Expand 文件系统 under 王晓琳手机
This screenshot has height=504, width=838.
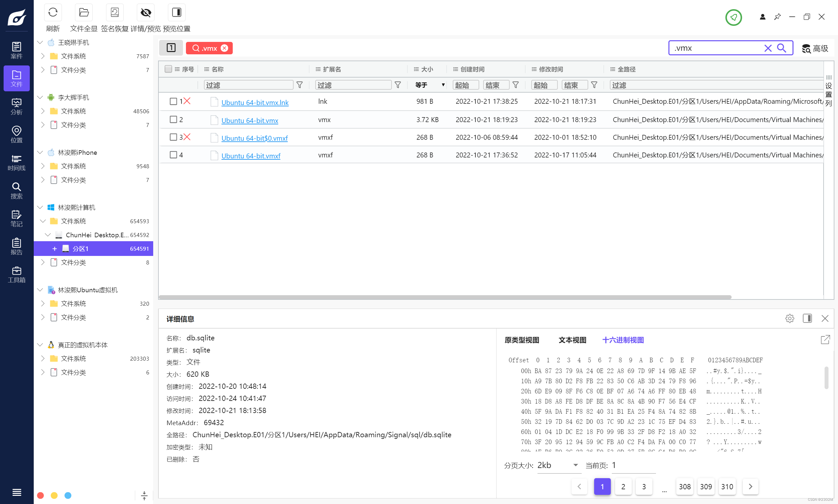[x=43, y=56]
